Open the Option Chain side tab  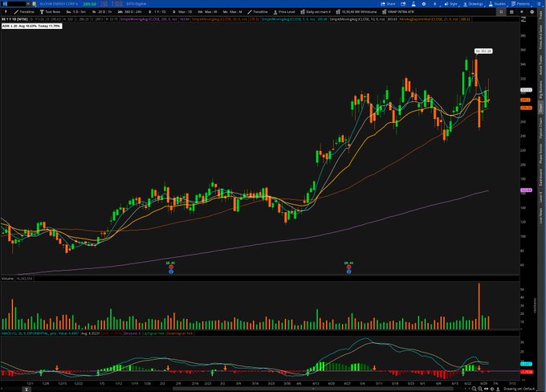point(540,129)
